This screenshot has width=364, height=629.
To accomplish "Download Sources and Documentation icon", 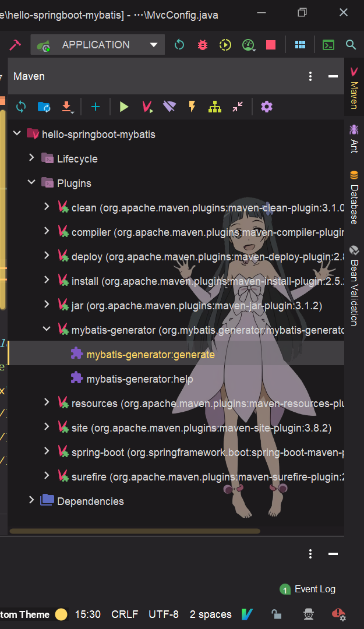I will [x=67, y=107].
